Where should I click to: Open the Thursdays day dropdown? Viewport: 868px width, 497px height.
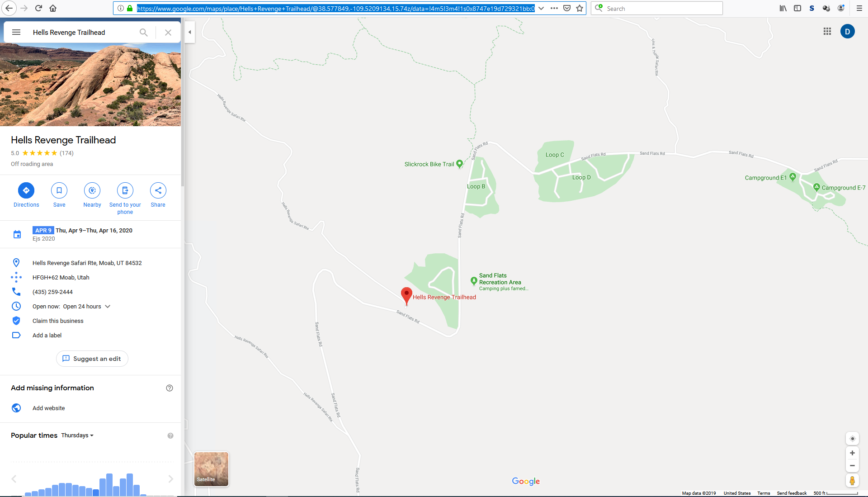(x=77, y=435)
